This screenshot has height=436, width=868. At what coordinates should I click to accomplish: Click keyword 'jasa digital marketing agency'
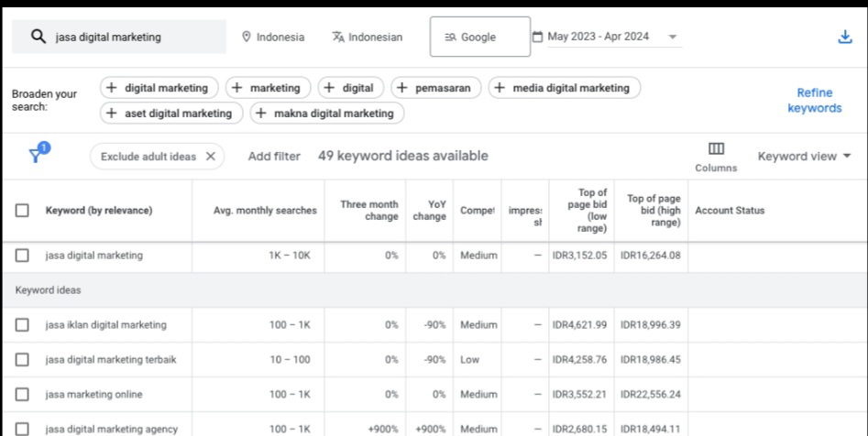[x=111, y=429]
